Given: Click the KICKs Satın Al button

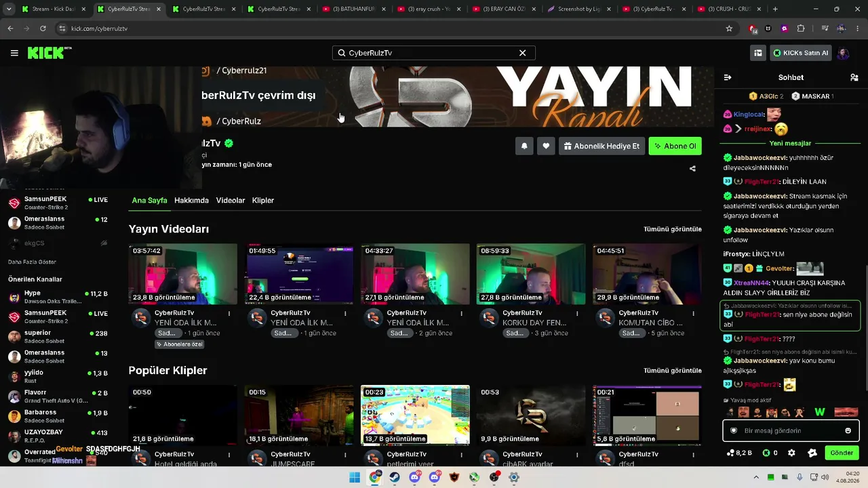Looking at the screenshot, I should click(x=801, y=53).
